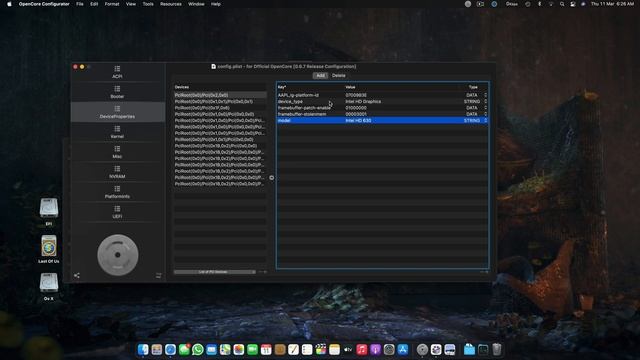Click the icon at the sidebar bottom right corner

[159, 276]
